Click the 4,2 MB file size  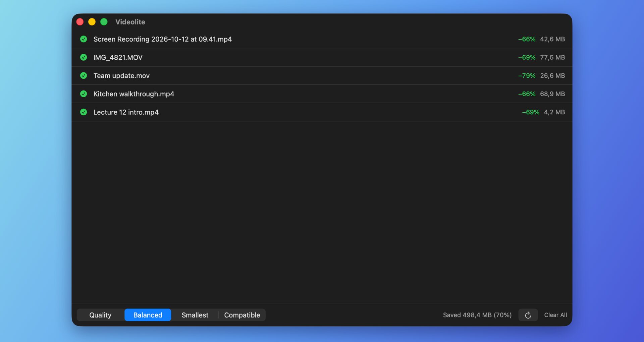tap(554, 112)
